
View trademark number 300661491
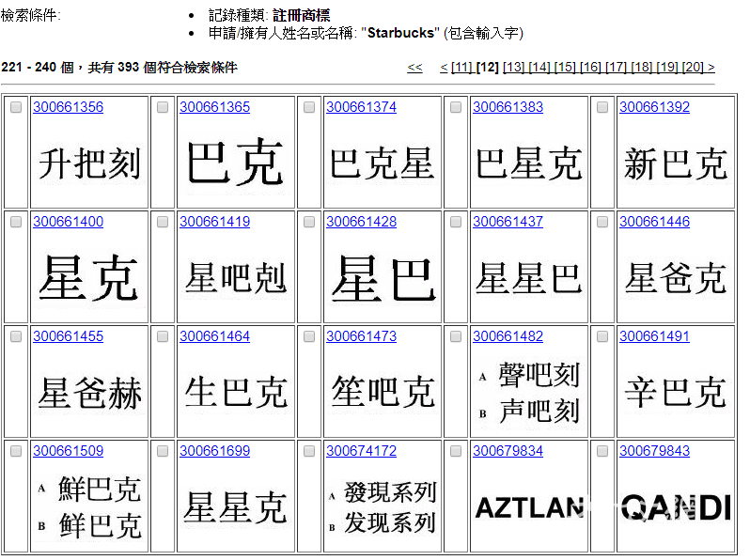(x=654, y=336)
